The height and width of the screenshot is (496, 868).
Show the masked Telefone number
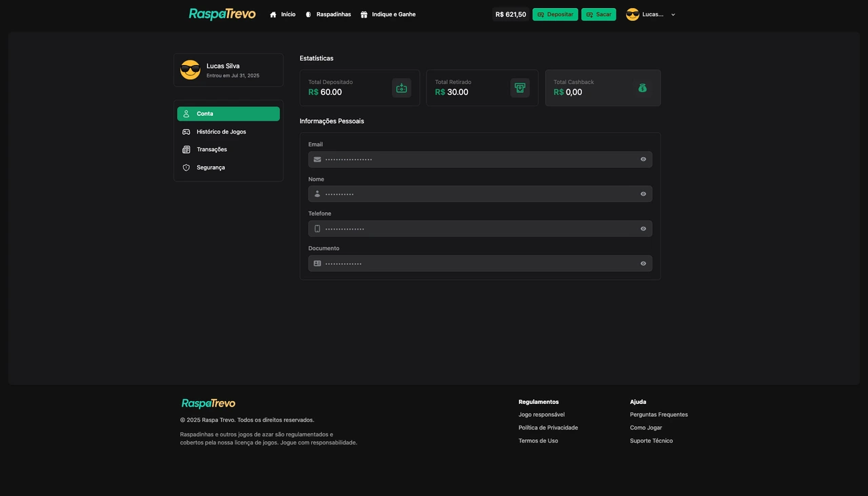point(642,228)
